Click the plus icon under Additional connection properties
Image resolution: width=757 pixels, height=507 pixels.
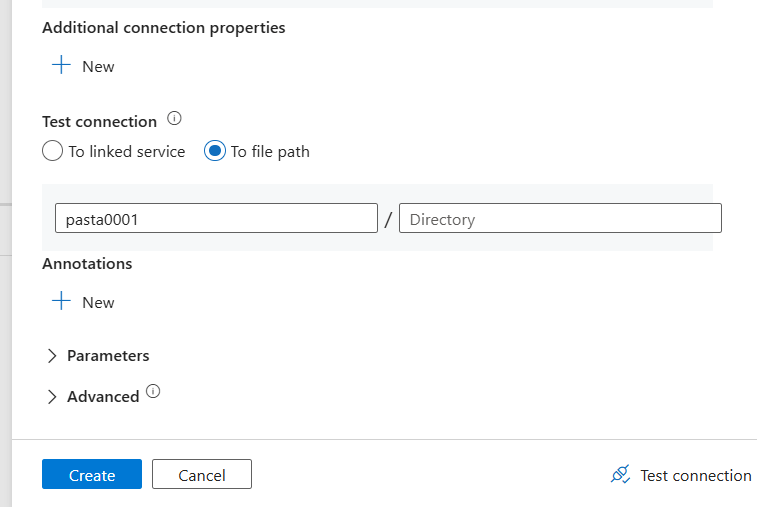(62, 66)
